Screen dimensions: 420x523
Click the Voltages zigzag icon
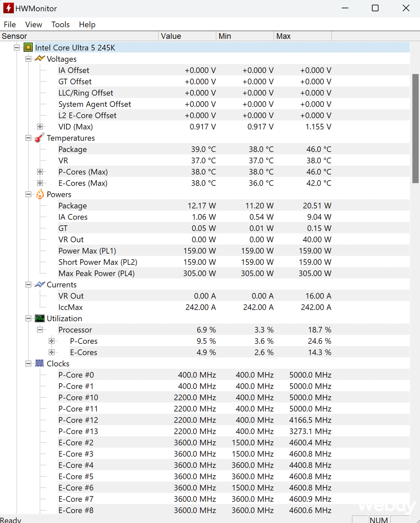(40, 59)
